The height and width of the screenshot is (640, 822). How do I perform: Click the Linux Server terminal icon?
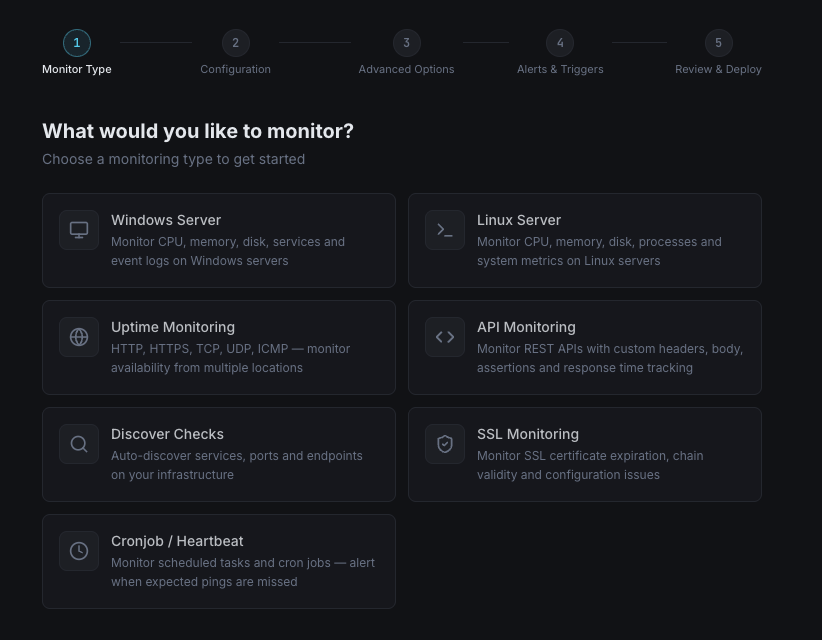445,230
